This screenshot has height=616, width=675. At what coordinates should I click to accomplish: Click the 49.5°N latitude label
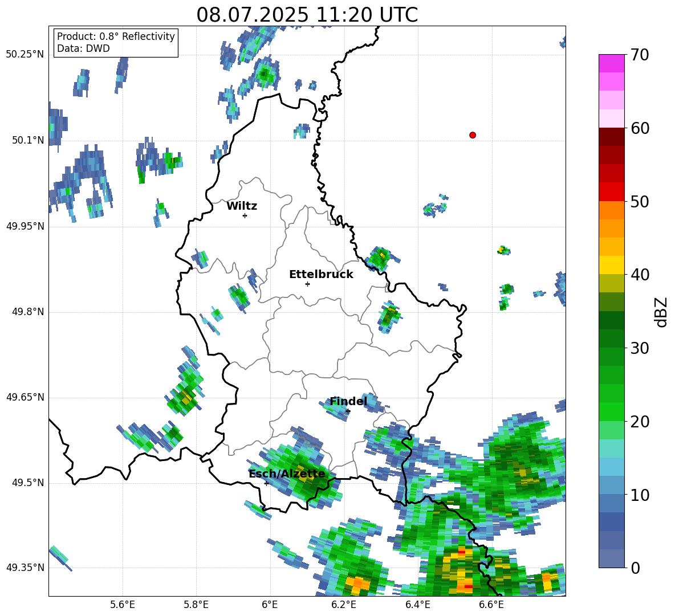pos(28,483)
